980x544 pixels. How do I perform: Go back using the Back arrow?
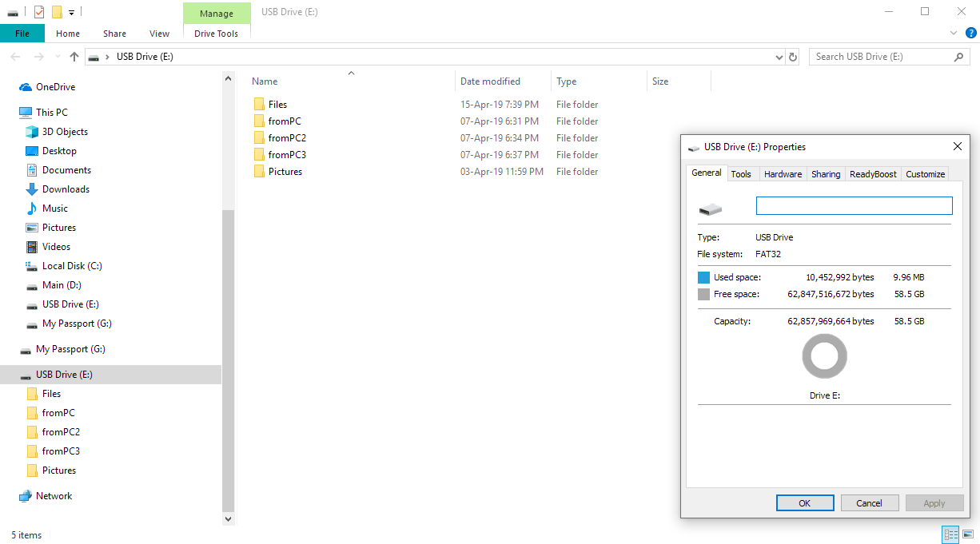pyautogui.click(x=15, y=57)
